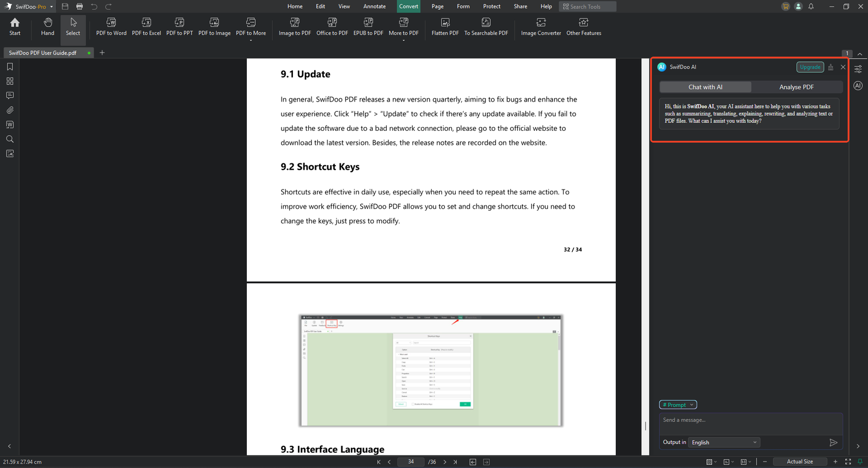The image size is (868, 468).
Task: Open the signature sidebar panel
Action: pyautogui.click(x=10, y=154)
